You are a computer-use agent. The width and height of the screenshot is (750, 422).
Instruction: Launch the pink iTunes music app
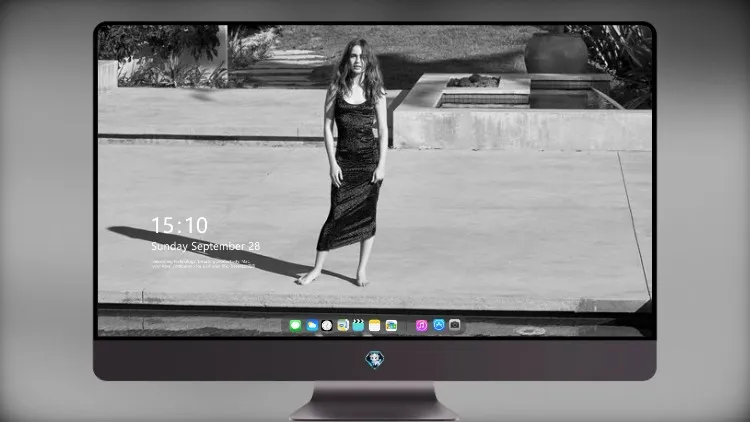tap(421, 326)
